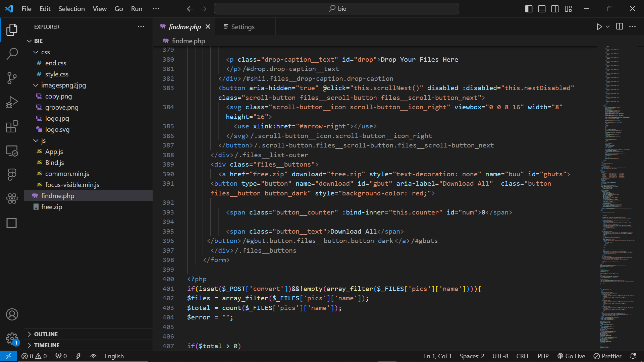
Task: Toggle the bottom panel layout button
Action: click(x=542, y=9)
